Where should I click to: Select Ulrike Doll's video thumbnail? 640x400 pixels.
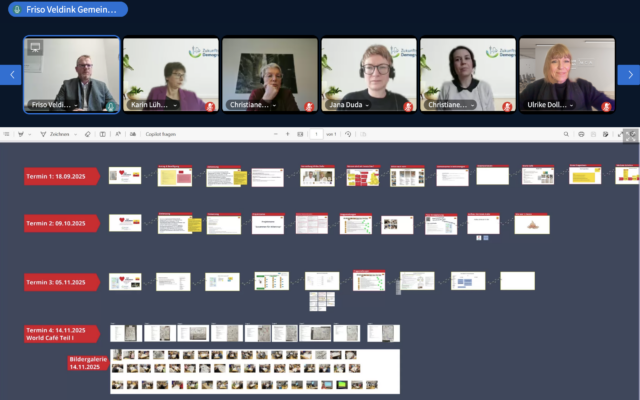pos(566,75)
